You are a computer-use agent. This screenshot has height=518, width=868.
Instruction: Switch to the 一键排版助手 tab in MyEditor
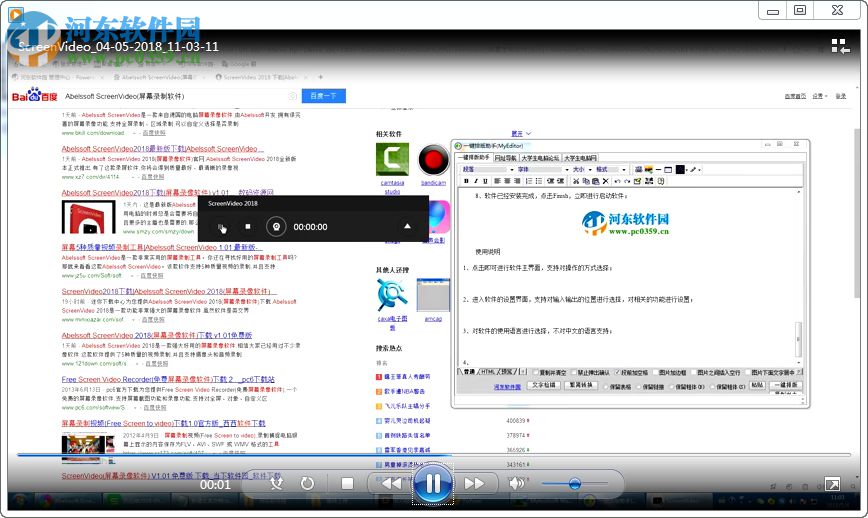(473, 158)
